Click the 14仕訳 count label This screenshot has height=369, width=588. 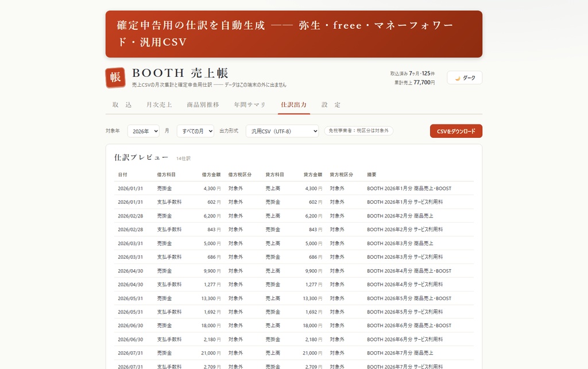(x=183, y=158)
